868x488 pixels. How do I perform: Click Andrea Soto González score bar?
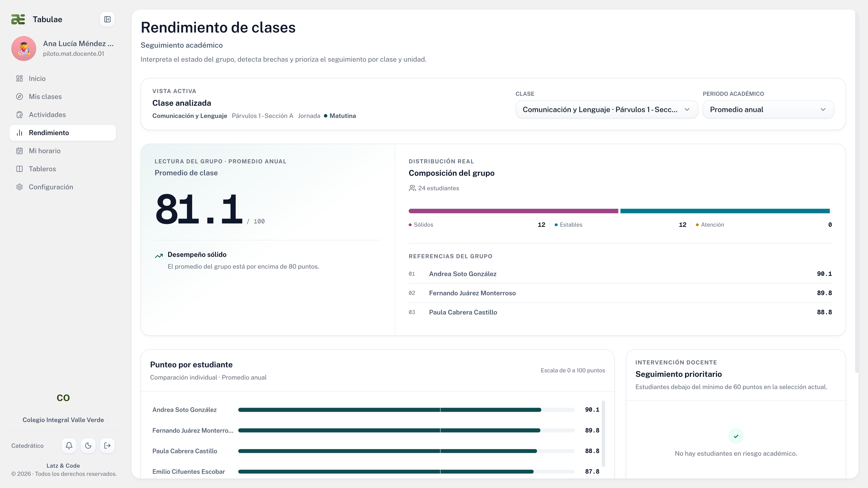406,410
